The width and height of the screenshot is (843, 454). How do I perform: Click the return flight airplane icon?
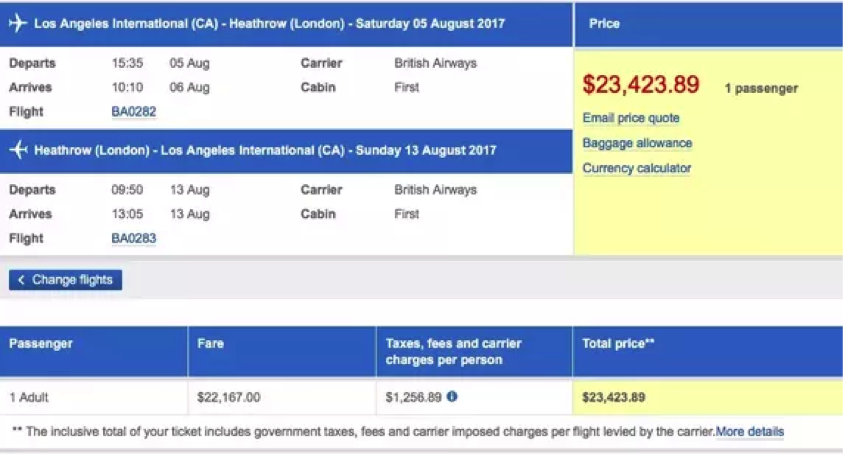coord(18,151)
